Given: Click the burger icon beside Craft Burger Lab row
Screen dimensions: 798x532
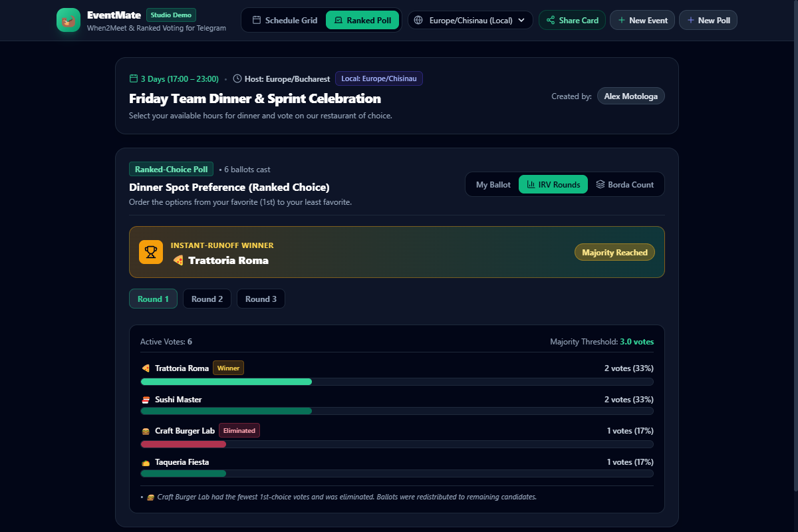Looking at the screenshot, I should coord(146,431).
